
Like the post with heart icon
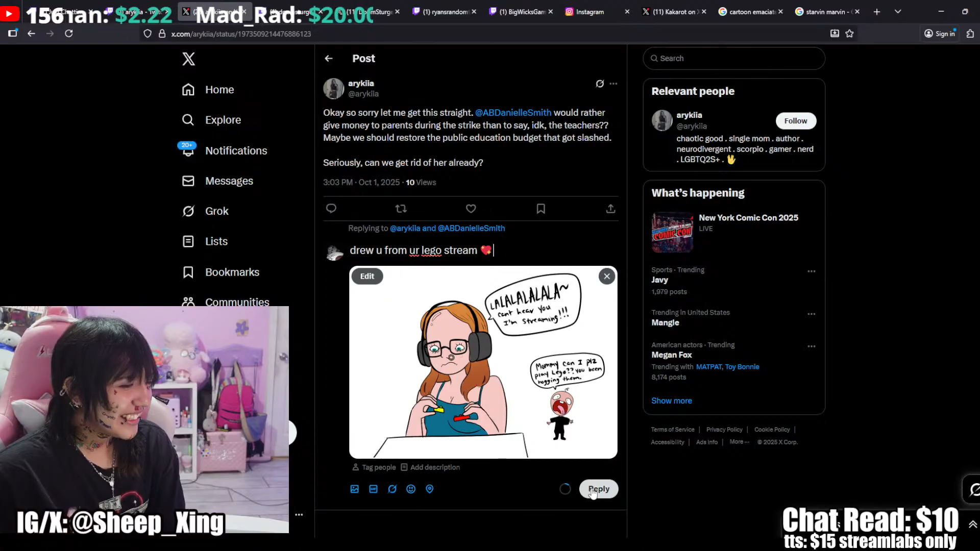coord(471,209)
